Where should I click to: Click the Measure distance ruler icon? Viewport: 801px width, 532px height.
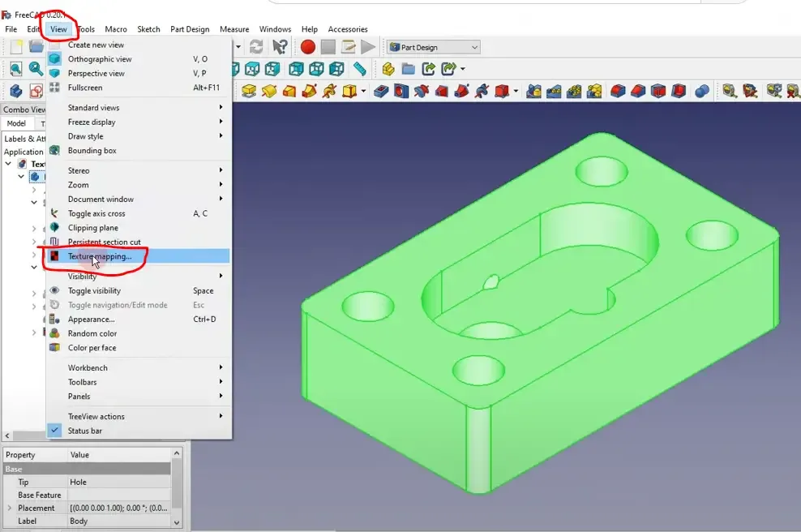pos(360,68)
